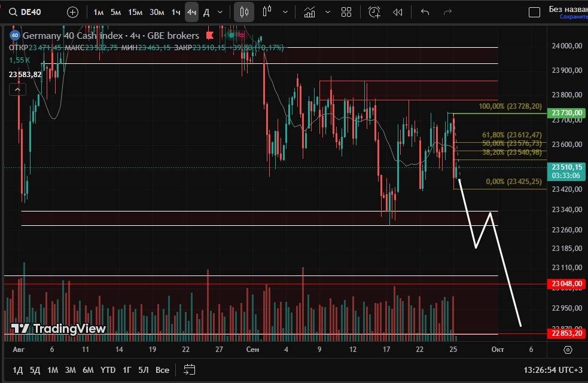Screen dimensions: 588x383
Task: Open the chart layout grid icon
Action: point(346,12)
